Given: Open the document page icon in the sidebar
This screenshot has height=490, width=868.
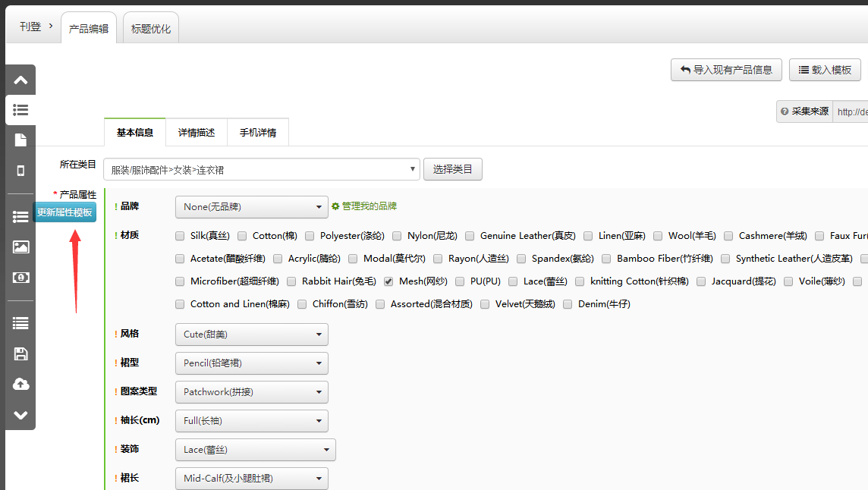Looking at the screenshot, I should [x=20, y=140].
